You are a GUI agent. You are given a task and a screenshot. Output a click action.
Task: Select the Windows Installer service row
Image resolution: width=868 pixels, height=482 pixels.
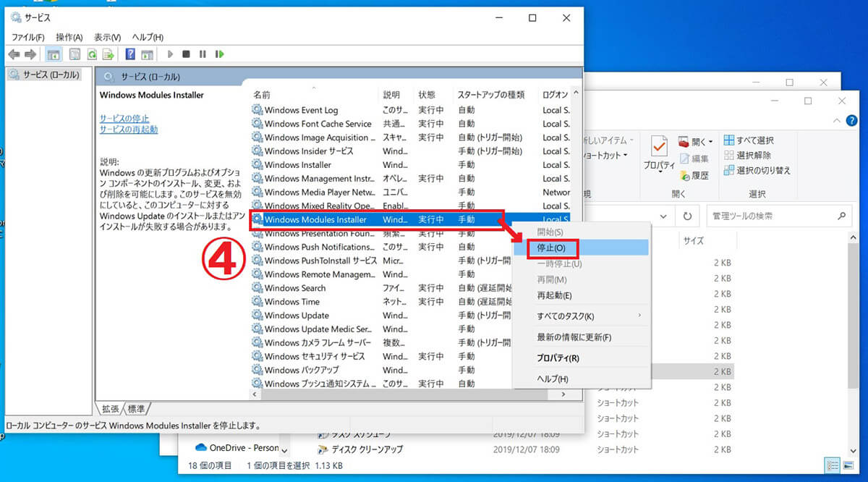pyautogui.click(x=410, y=165)
